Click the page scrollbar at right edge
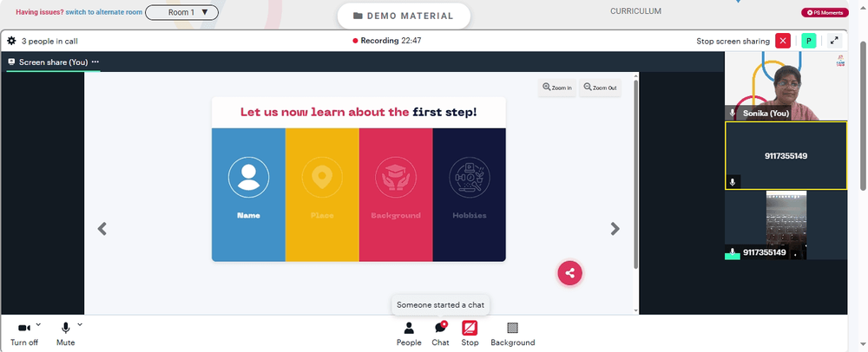 coord(863,116)
